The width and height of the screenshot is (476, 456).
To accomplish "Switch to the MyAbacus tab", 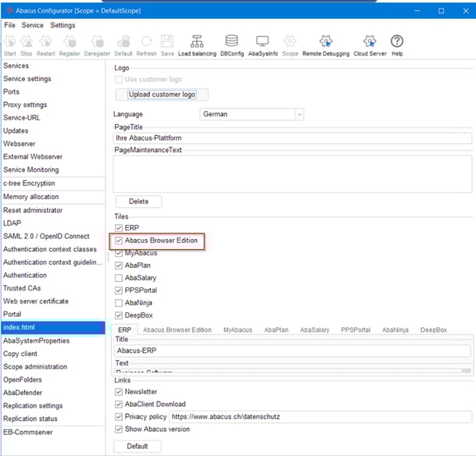I will (238, 330).
